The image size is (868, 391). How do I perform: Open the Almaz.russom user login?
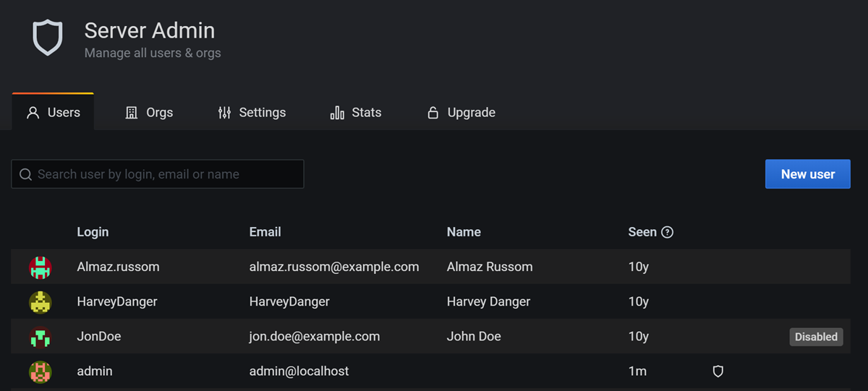(118, 267)
